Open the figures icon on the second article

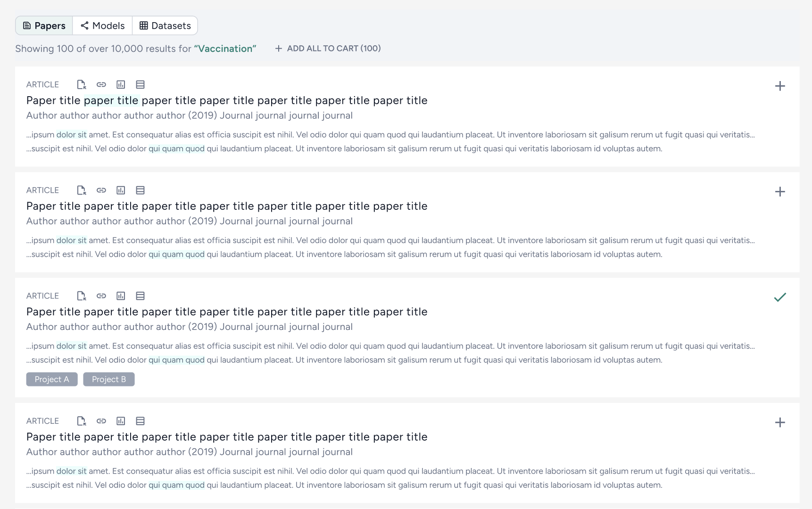click(x=121, y=190)
